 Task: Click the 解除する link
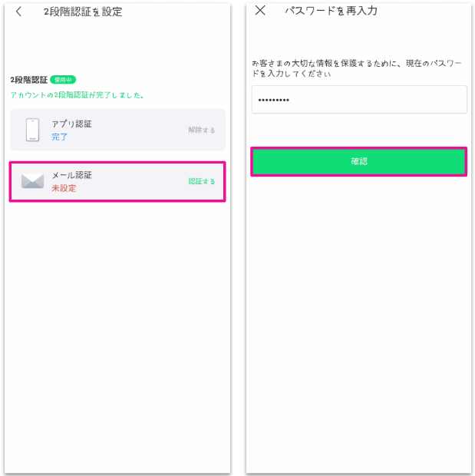tap(202, 130)
